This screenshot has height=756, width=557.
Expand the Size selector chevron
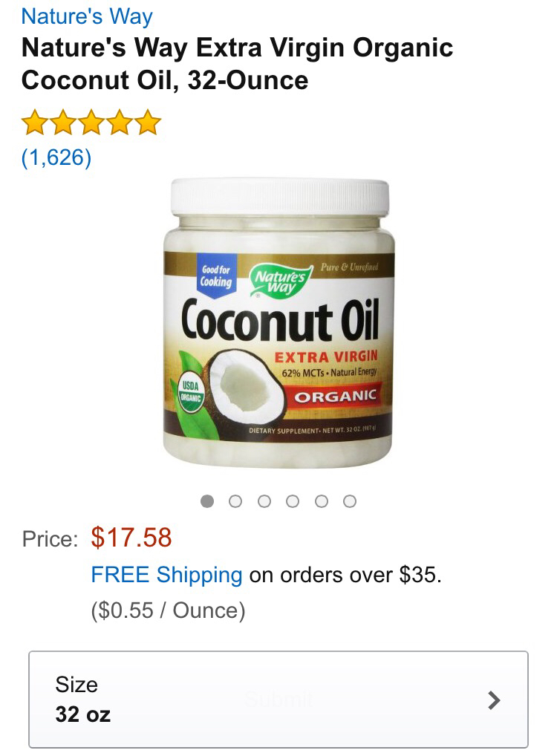coord(493,700)
